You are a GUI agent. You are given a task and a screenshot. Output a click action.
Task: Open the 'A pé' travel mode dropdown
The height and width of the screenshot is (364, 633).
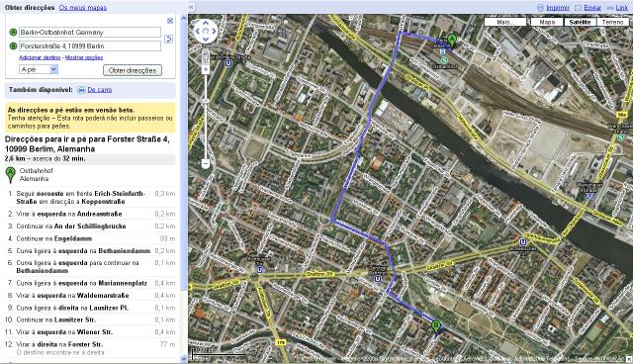pos(39,70)
